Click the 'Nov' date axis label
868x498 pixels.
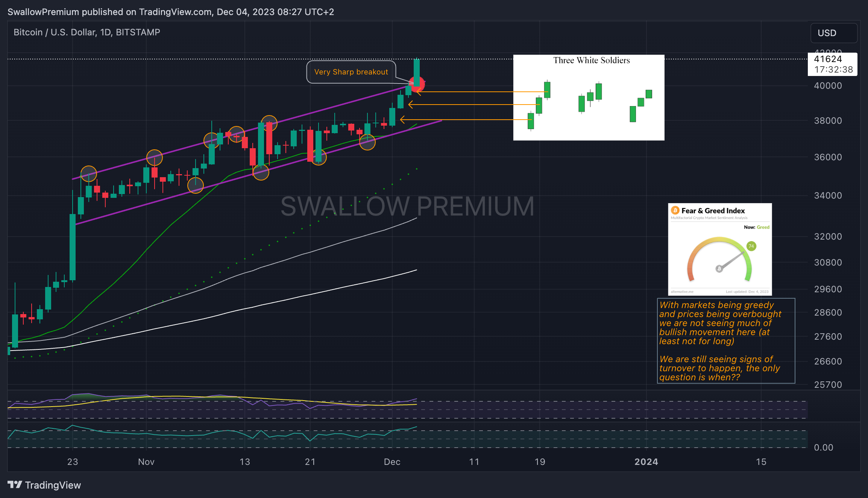tap(146, 462)
